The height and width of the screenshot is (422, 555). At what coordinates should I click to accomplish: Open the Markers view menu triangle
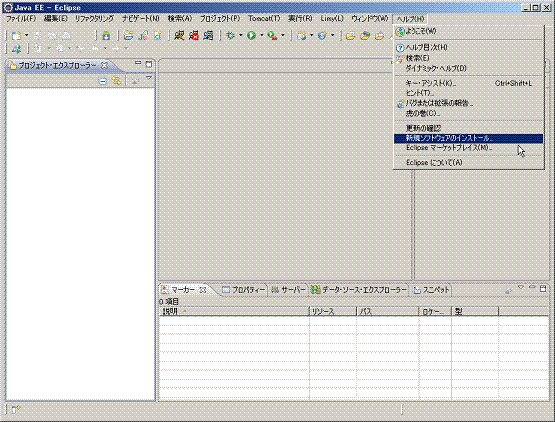pyautogui.click(x=521, y=287)
